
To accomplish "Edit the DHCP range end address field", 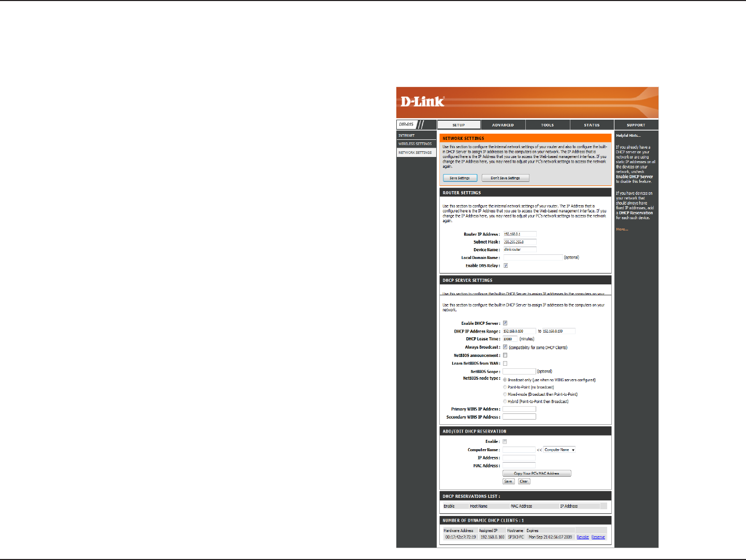I will coord(558,331).
